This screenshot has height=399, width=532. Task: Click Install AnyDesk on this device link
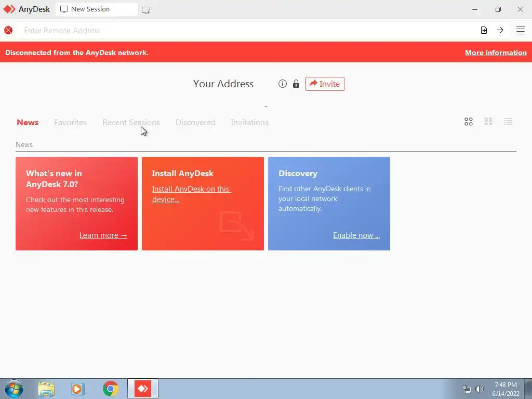[191, 194]
